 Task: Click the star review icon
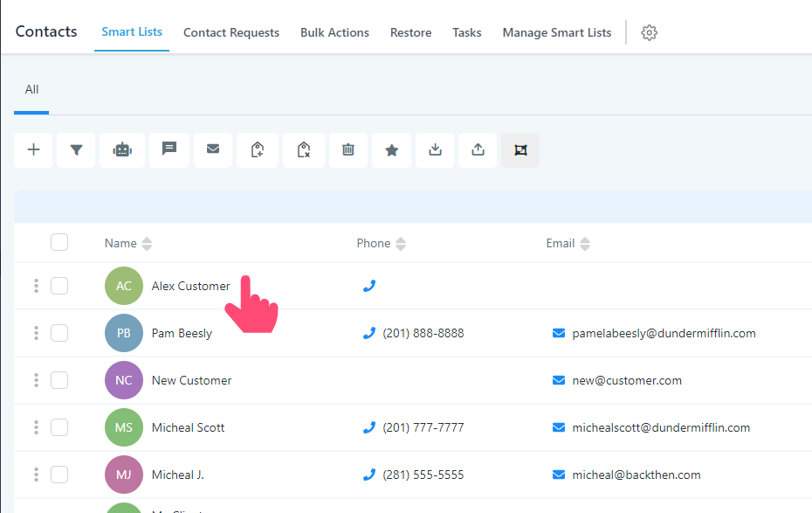coord(391,149)
